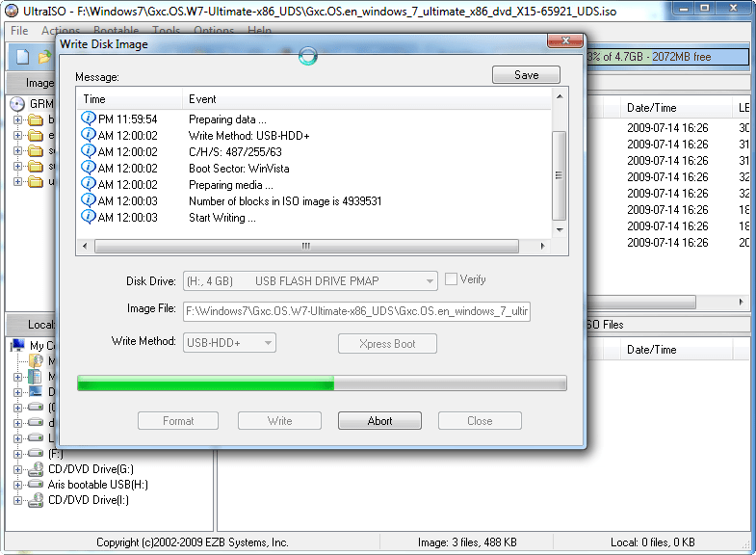This screenshot has width=756, height=555.
Task: Click the Image File path field
Action: coord(356,311)
